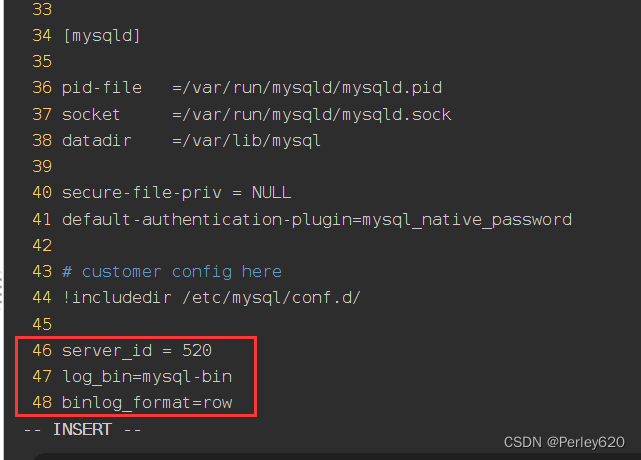641x460 pixels.
Task: Place cursor on server_id = 520 line
Action: click(x=136, y=351)
